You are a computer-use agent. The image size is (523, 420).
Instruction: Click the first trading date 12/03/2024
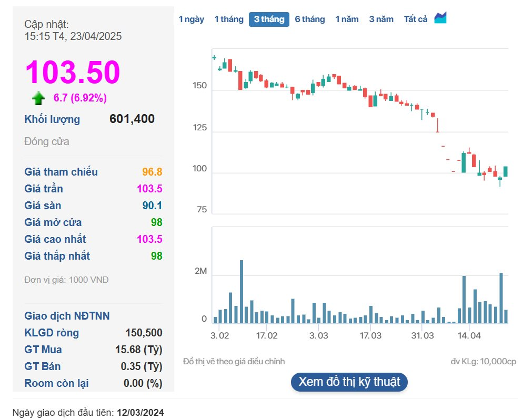click(x=140, y=412)
